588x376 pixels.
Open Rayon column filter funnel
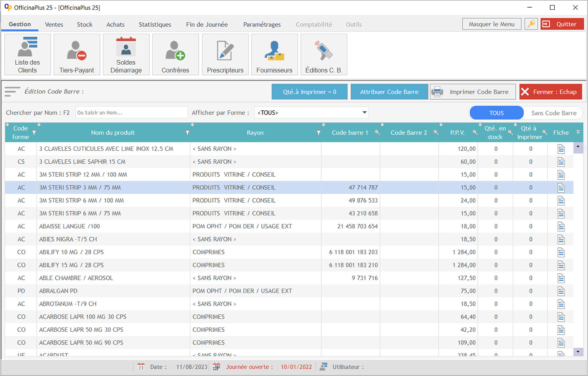point(318,133)
